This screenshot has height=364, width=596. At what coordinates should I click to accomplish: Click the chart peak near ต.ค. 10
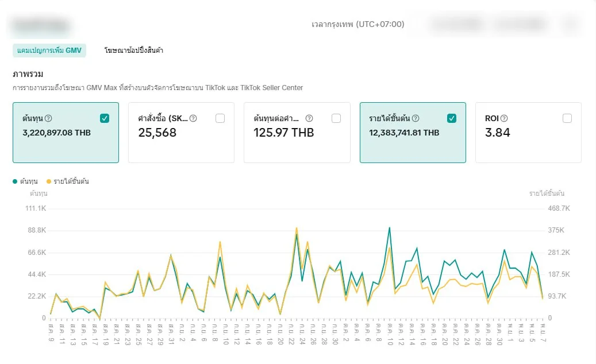coord(389,228)
